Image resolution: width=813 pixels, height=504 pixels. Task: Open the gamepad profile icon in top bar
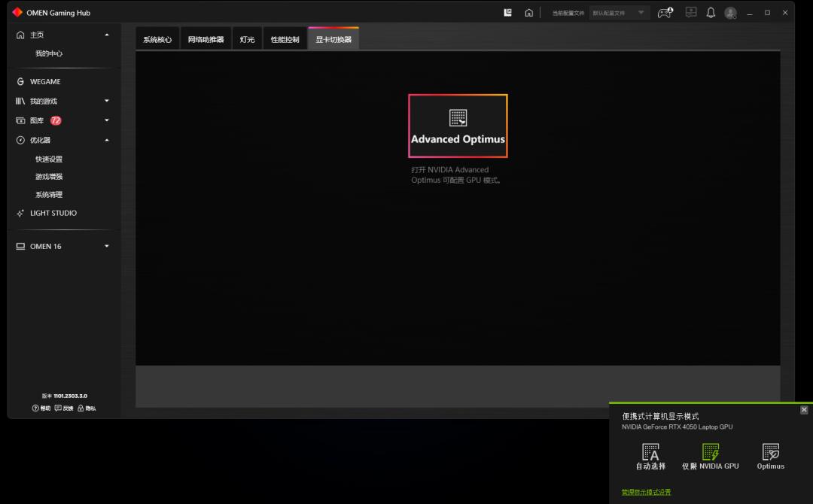[x=665, y=13]
